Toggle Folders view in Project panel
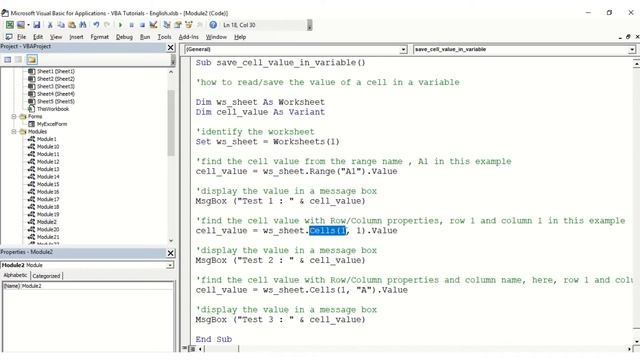 pos(32,60)
